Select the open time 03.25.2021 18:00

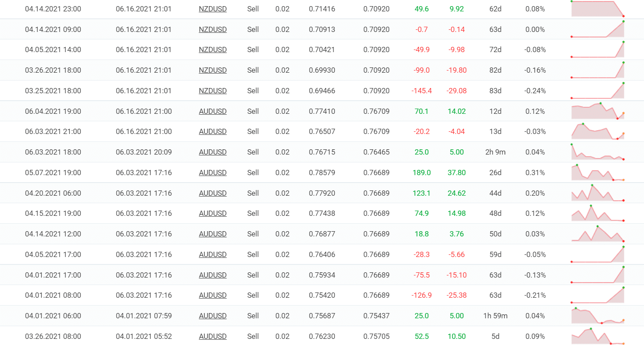(53, 91)
